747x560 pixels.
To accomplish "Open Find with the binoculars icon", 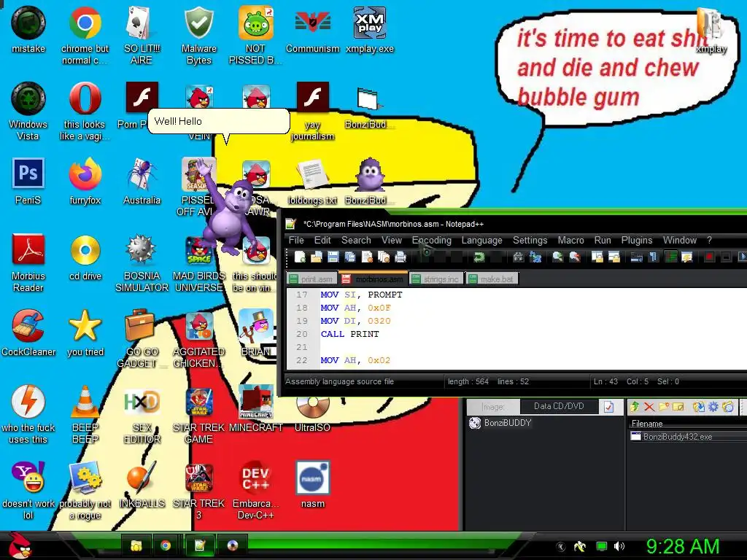I will pyautogui.click(x=519, y=257).
